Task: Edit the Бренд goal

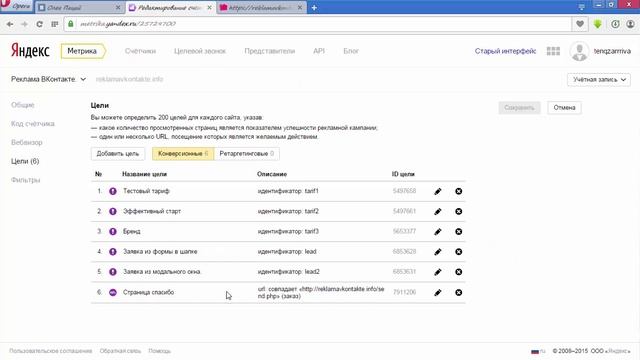Action: pos(438,231)
